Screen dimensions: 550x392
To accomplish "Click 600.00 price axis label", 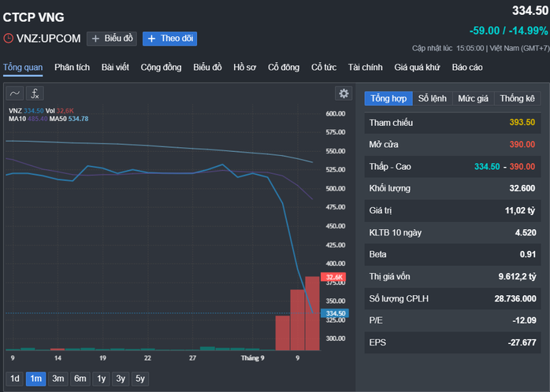I will point(336,113).
